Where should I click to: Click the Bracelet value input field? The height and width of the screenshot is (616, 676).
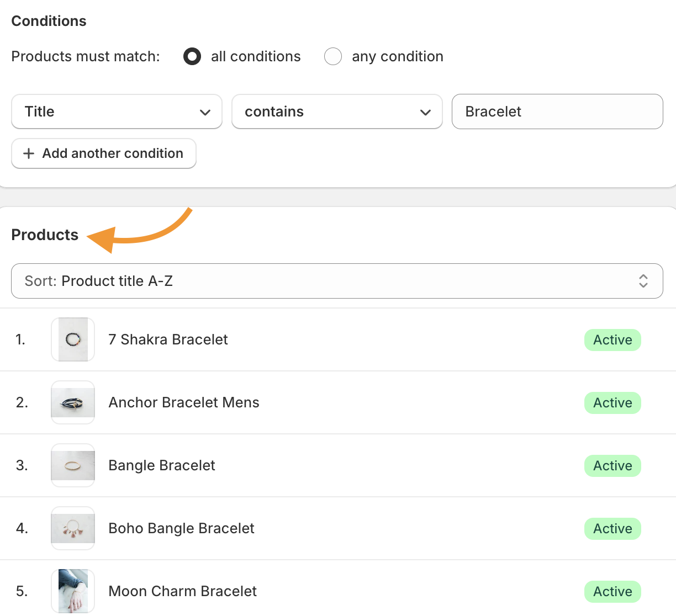557,111
